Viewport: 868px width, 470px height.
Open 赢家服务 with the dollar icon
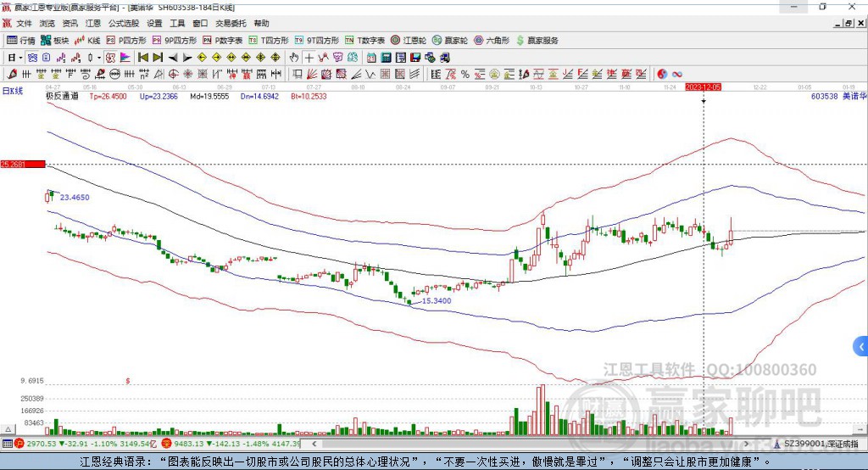(537, 41)
